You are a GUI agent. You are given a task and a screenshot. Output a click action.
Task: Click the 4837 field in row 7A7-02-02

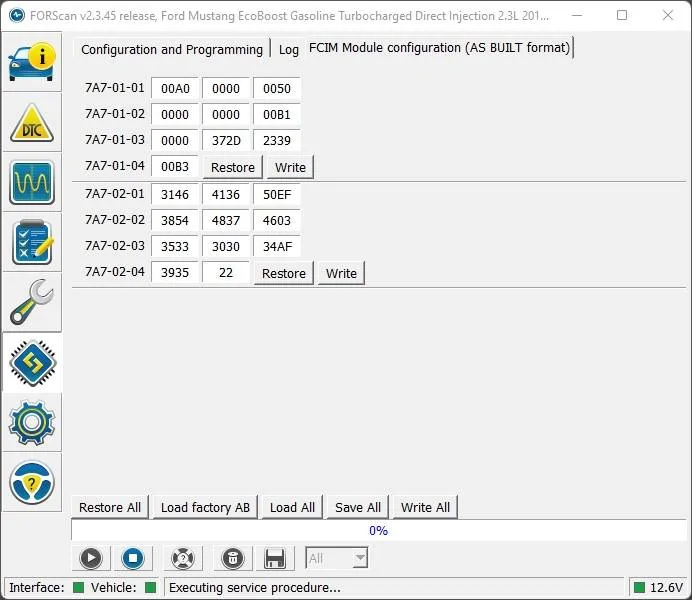(226, 220)
